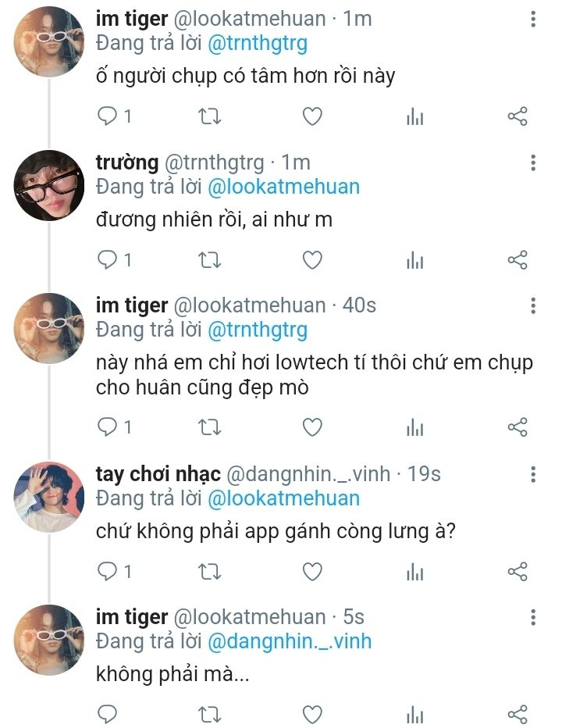Screen dimensions: 562x728
Task: Retweet the first im tiger tweet
Action: point(210,117)
